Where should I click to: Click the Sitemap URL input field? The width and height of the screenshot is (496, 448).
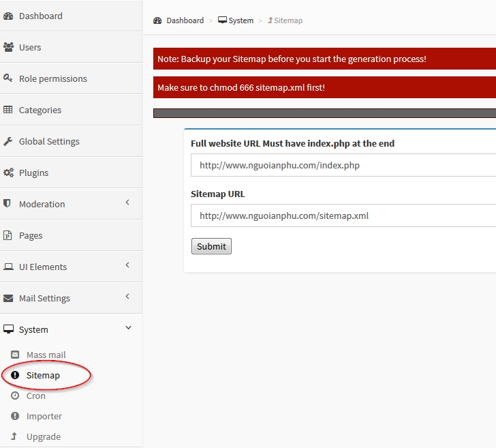click(343, 215)
